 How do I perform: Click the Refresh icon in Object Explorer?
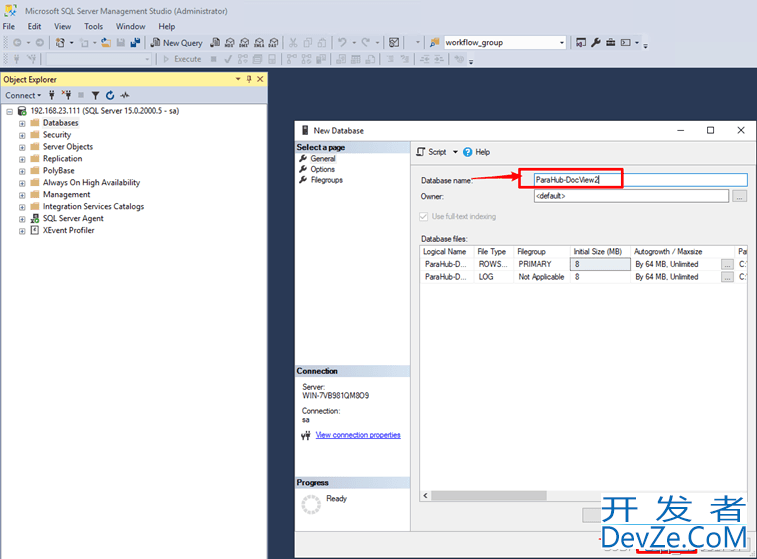point(110,95)
